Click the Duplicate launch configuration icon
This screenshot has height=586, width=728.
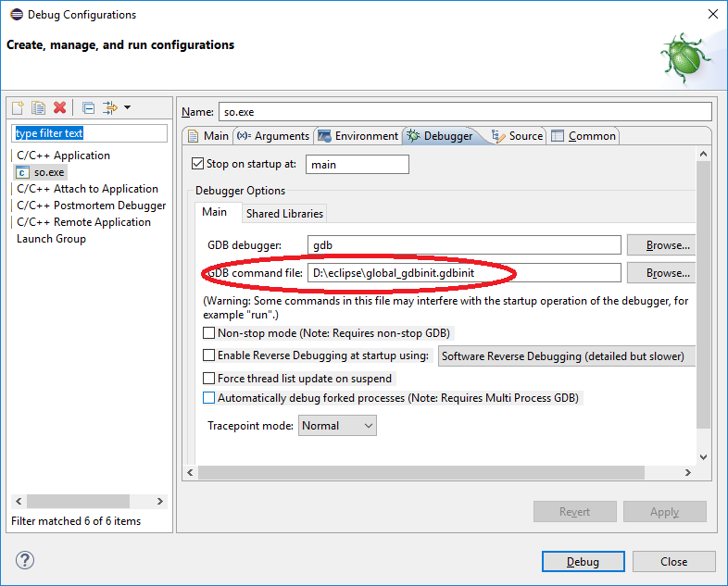pos(38,108)
